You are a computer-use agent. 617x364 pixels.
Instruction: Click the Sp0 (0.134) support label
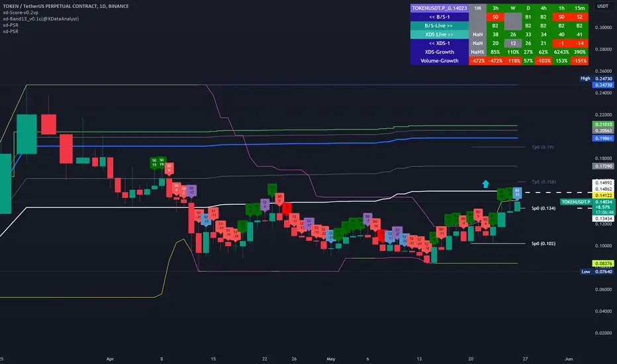544,208
